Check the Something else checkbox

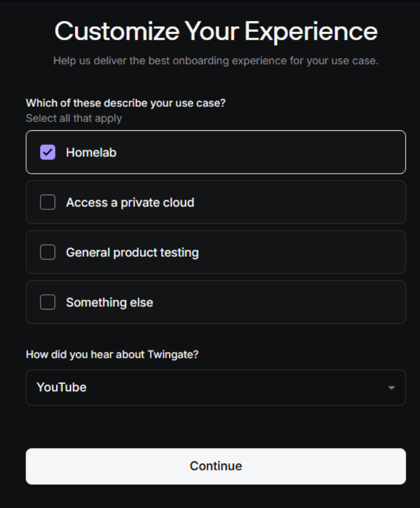coord(48,303)
